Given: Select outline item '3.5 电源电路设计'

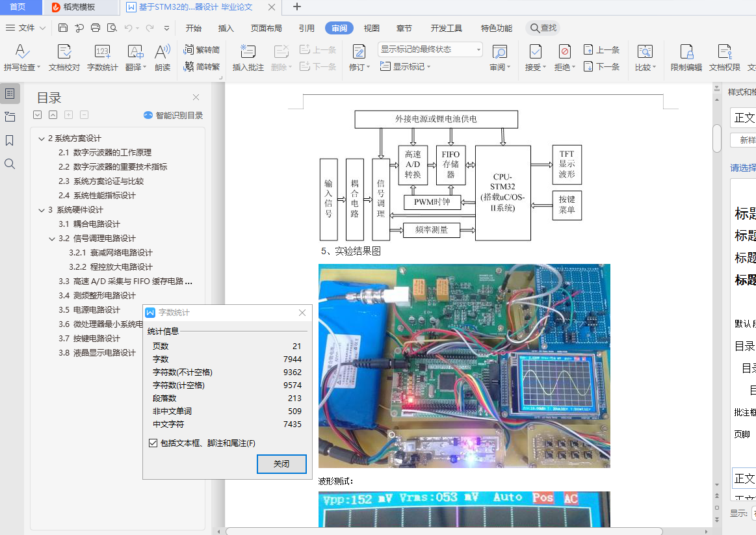Looking at the screenshot, I should click(89, 310).
